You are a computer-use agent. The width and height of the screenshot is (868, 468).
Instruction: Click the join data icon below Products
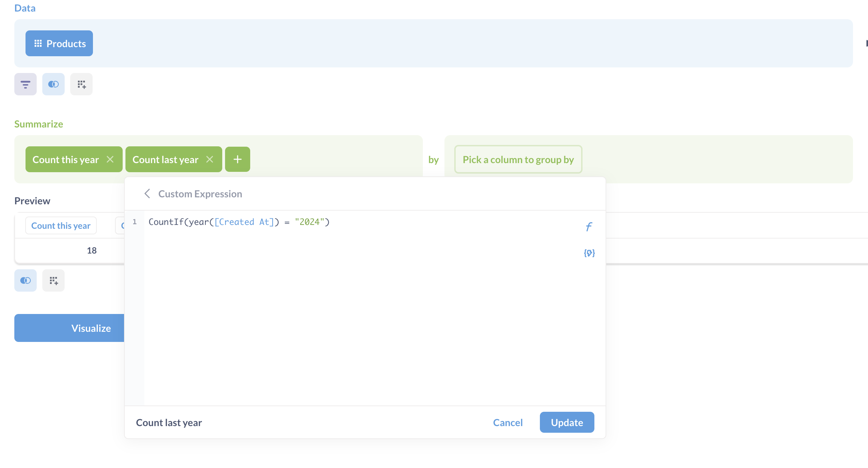click(53, 84)
